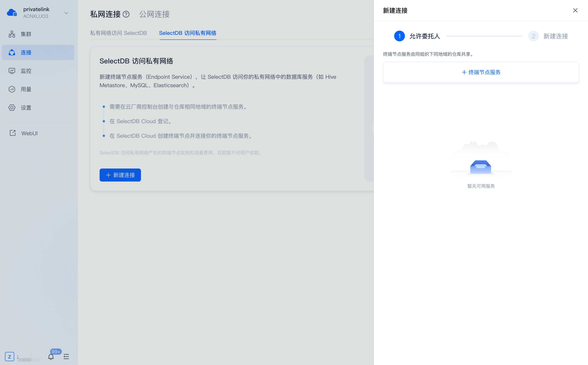Viewport: 588px width, 365px height.
Task: Open the 设置 settings sidebar item
Action: pos(38,108)
